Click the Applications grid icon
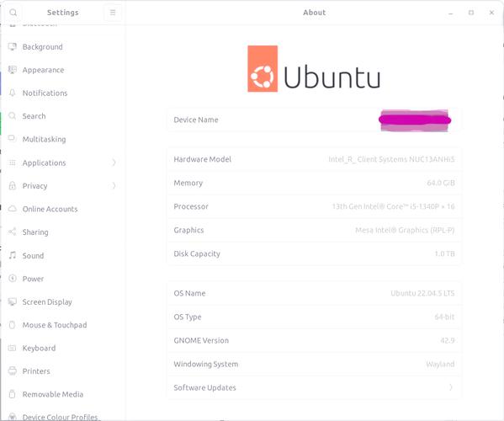Viewport: 504px width, 421px height. click(x=13, y=163)
